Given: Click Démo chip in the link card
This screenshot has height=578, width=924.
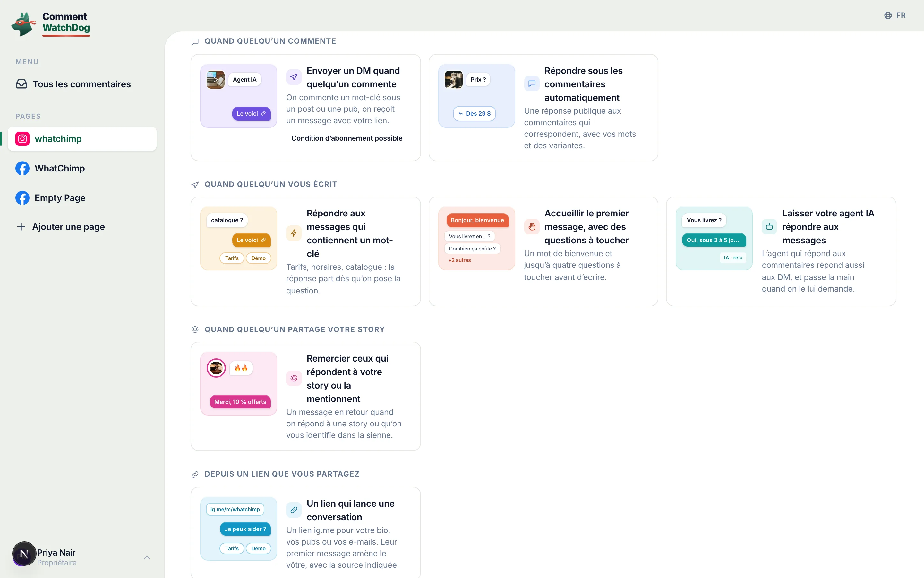Looking at the screenshot, I should [259, 548].
